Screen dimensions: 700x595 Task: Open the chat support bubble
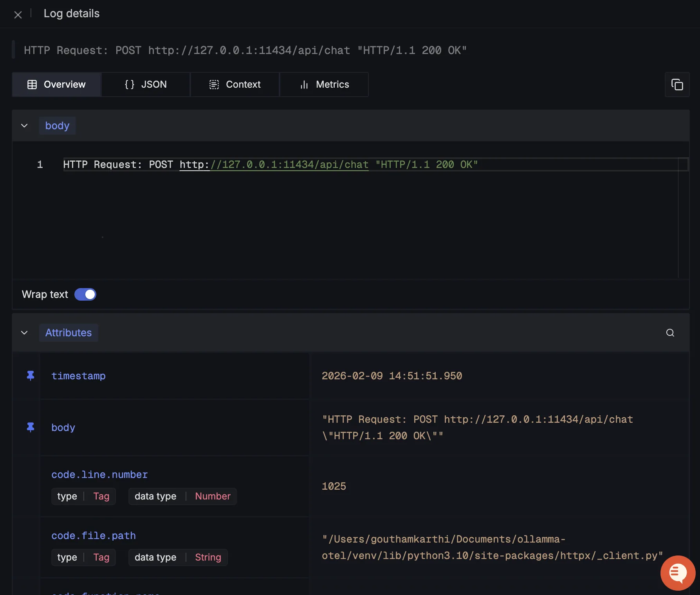tap(677, 573)
